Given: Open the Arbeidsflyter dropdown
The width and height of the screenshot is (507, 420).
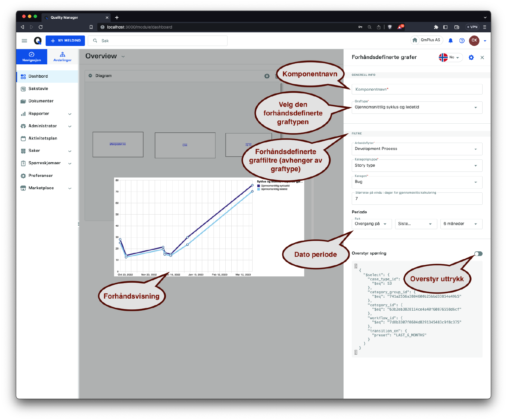Looking at the screenshot, I should click(x=417, y=149).
